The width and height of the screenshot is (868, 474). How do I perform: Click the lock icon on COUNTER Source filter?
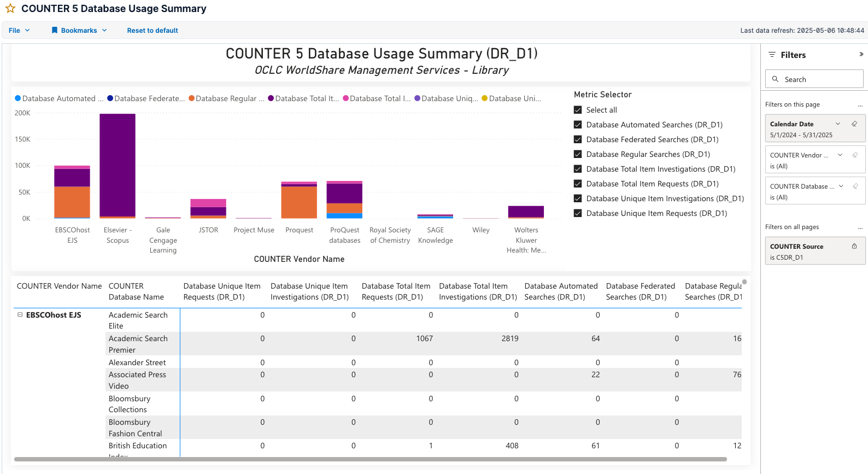click(854, 247)
